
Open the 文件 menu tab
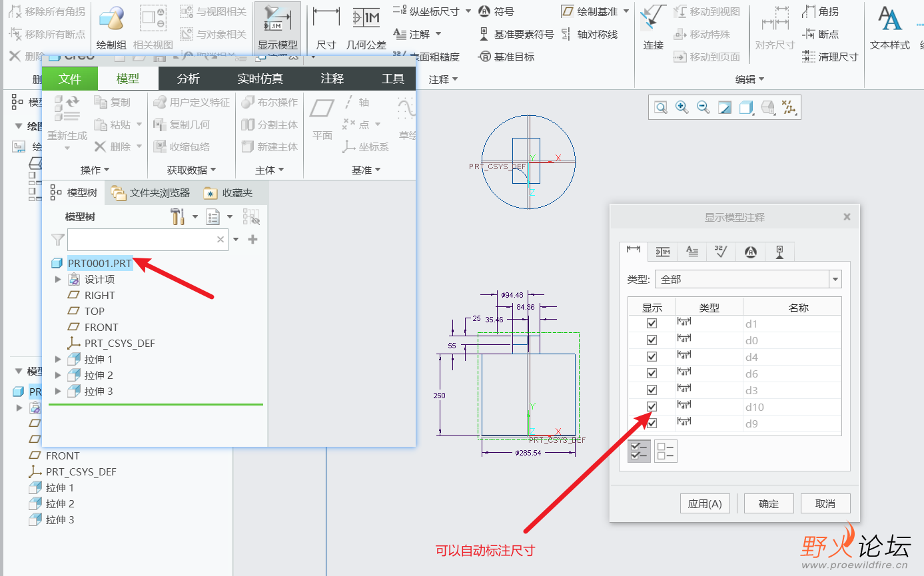(x=70, y=79)
